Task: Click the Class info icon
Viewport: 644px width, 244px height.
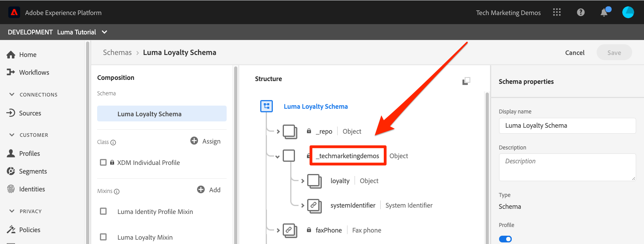Action: pyautogui.click(x=113, y=142)
